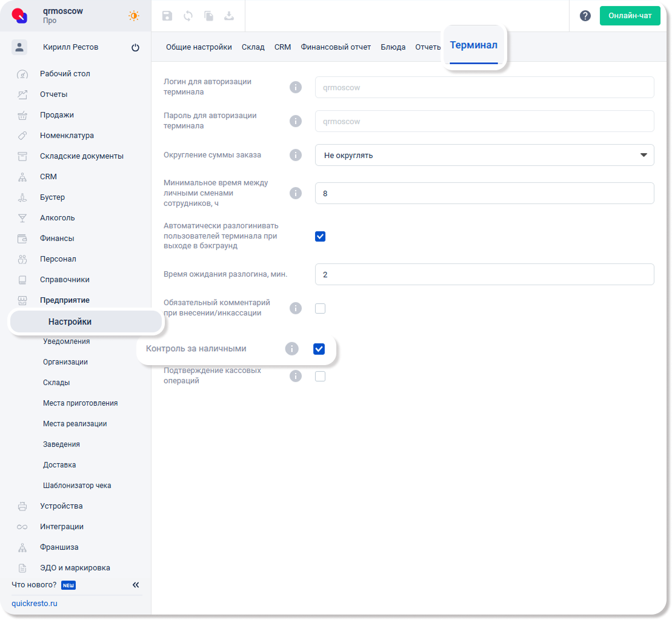Disable auto-logout of terminal users checkbox
This screenshot has width=672, height=620.
(320, 236)
